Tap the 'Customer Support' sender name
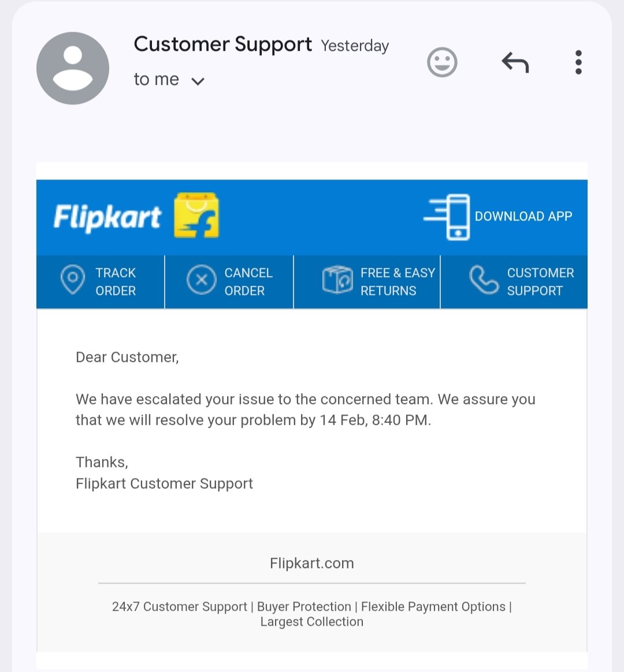 pos(222,44)
